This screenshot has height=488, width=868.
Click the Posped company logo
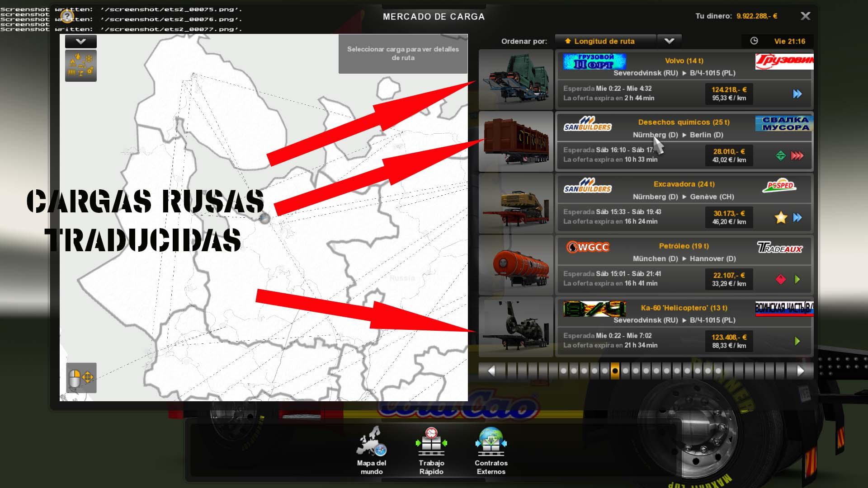(x=780, y=186)
